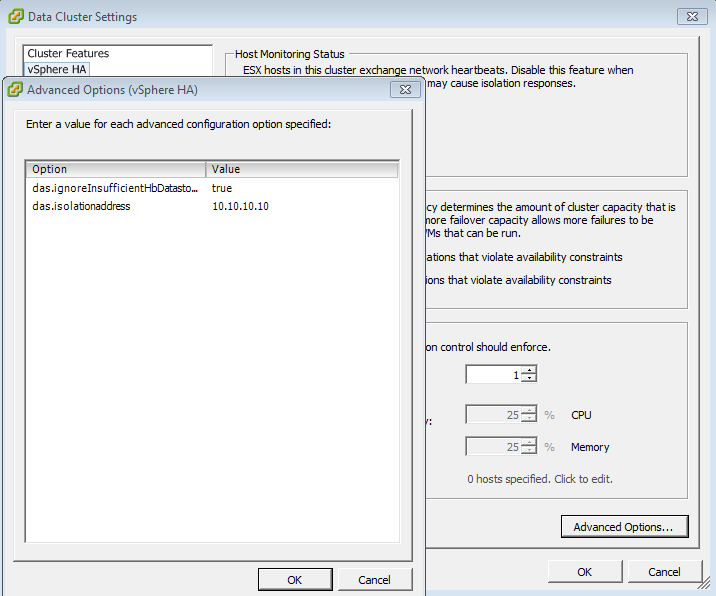The width and height of the screenshot is (716, 596).
Task: Click the CPU percentage field showing 25
Action: tap(494, 415)
